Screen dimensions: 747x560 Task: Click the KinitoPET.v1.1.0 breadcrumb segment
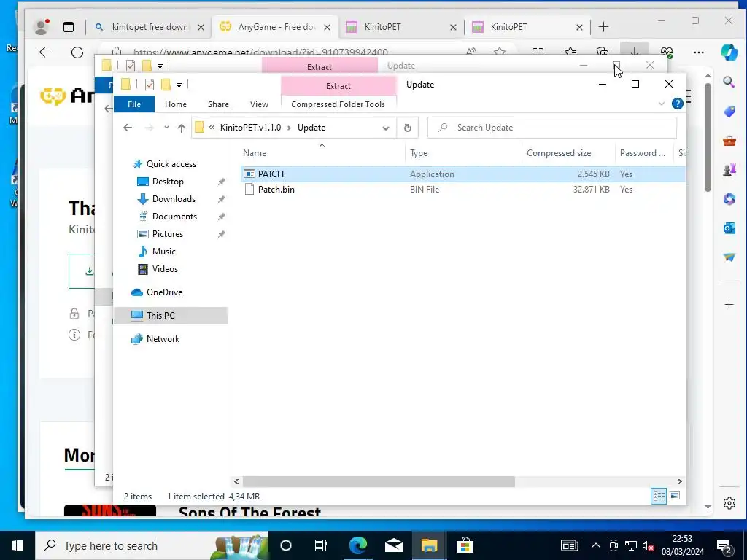[x=250, y=128]
